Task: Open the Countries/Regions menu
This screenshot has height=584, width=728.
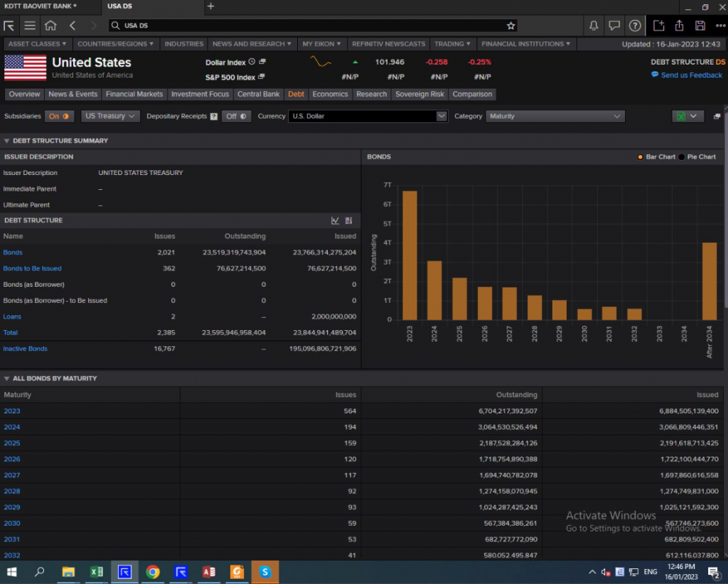Action: 114,44
